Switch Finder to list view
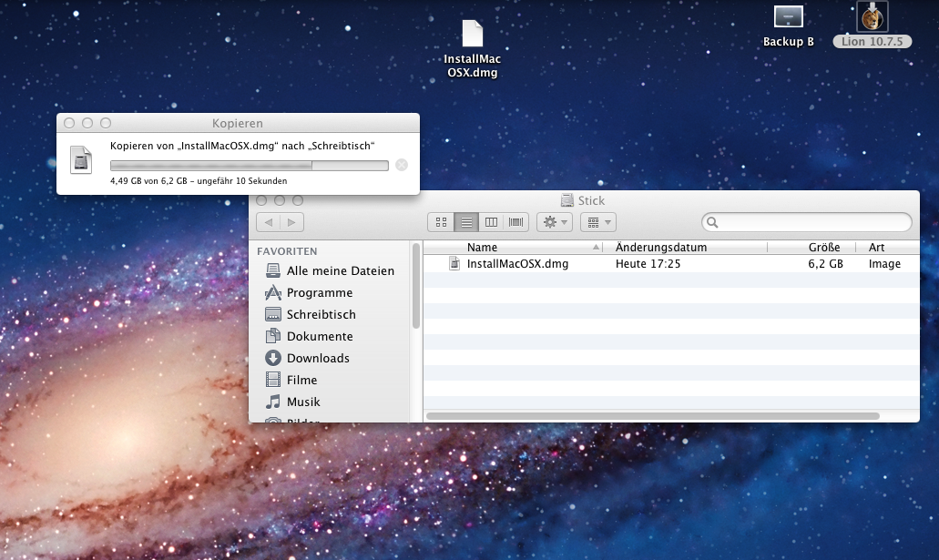 pos(466,222)
